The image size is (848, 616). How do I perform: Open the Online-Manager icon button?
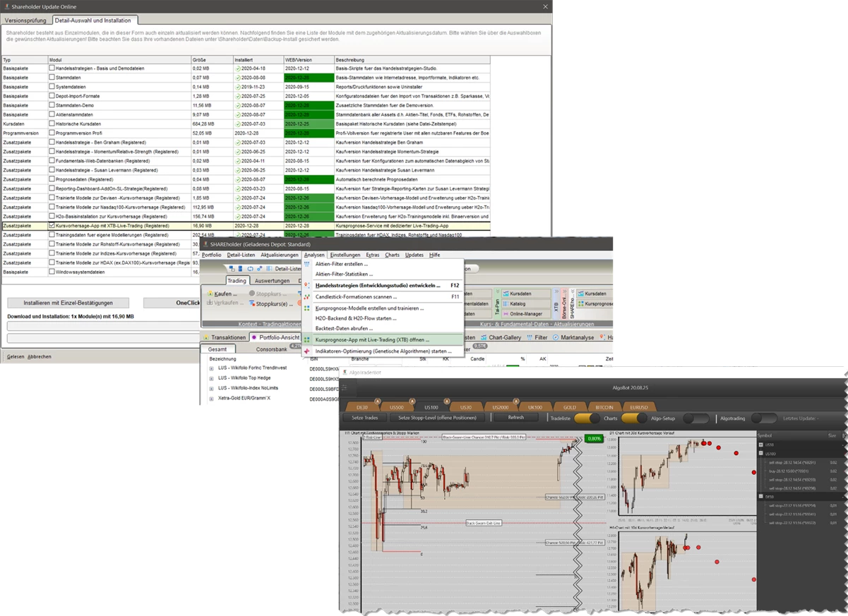tap(504, 313)
